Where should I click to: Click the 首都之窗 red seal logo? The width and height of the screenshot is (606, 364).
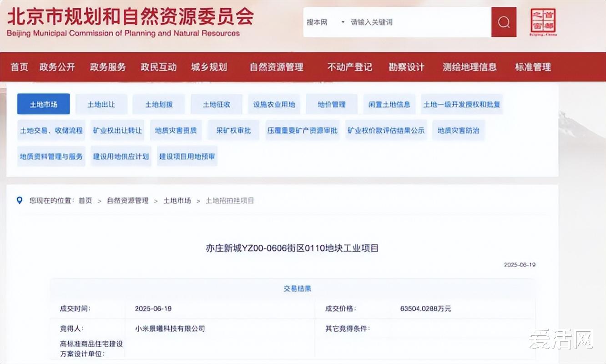[x=544, y=21]
